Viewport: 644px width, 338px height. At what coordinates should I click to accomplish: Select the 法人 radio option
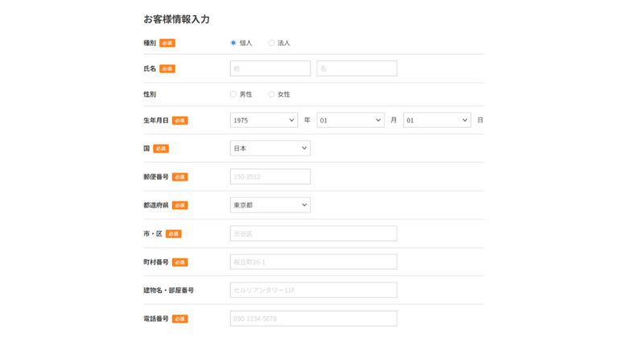click(271, 43)
